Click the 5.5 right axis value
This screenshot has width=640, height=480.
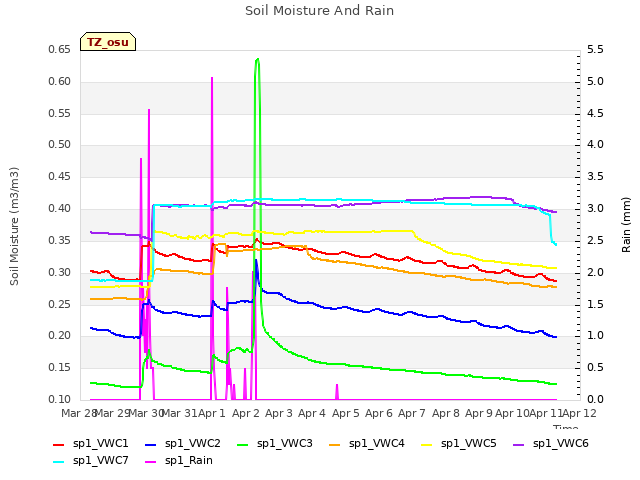pyautogui.click(x=595, y=50)
